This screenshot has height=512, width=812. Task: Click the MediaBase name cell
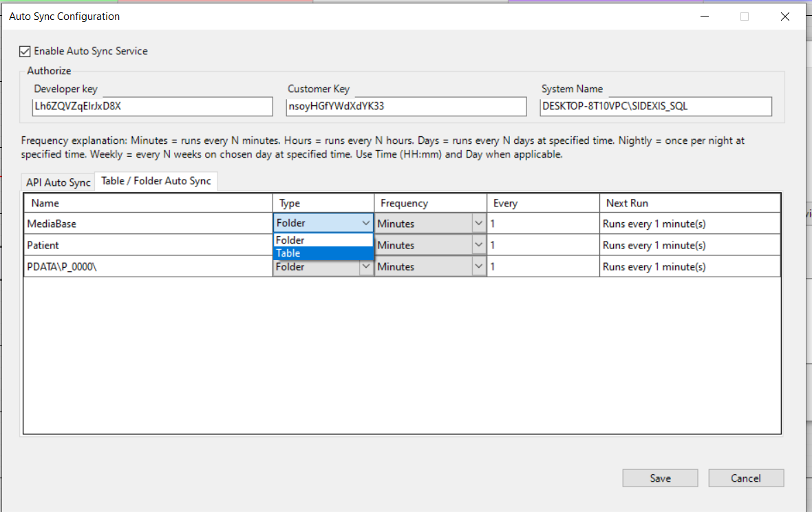point(148,224)
